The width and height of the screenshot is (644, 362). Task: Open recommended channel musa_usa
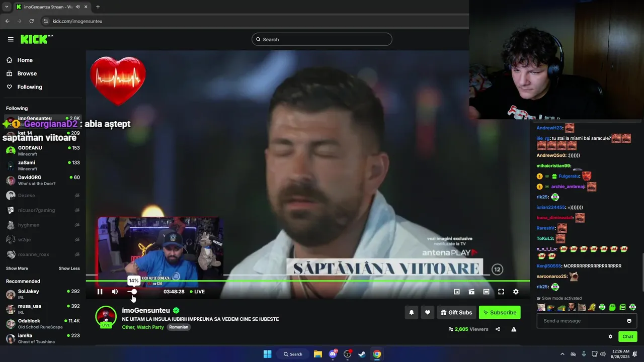click(x=43, y=309)
